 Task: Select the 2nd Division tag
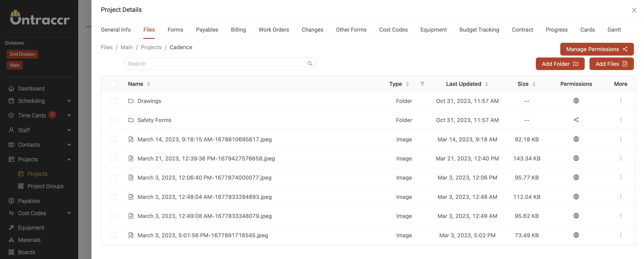pyautogui.click(x=22, y=54)
